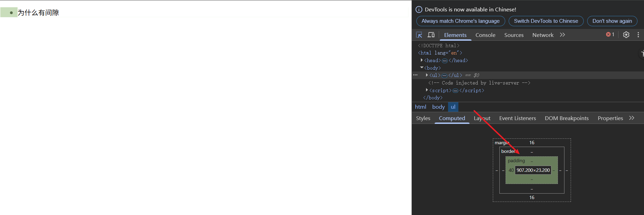This screenshot has width=644, height=215.
Task: Click the info icon beside the DevTools language notice
Action: coord(419,10)
